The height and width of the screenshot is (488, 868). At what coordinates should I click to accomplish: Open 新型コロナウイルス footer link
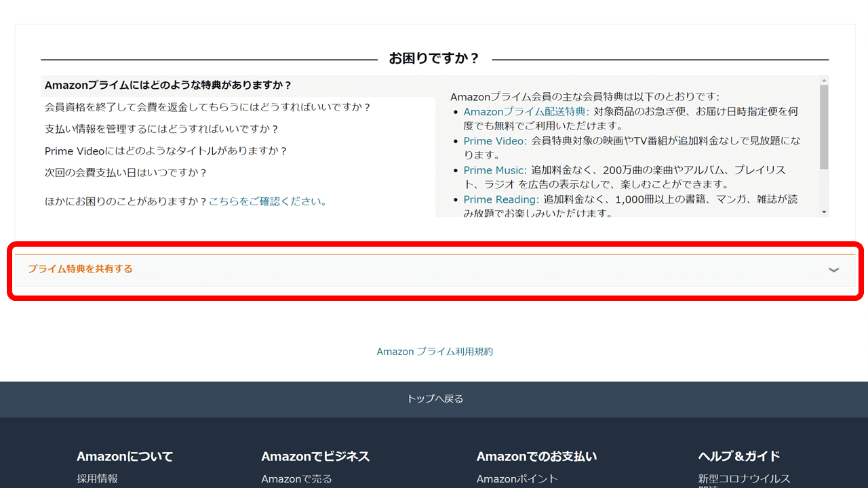744,479
